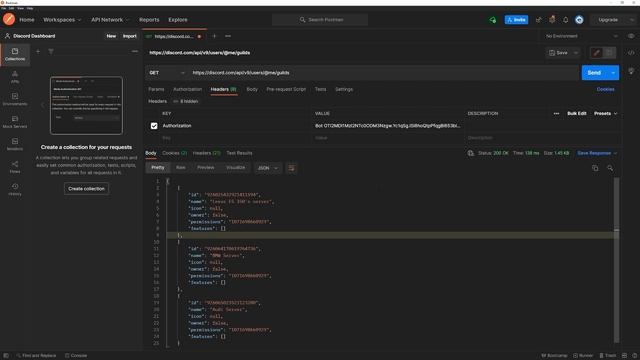The width and height of the screenshot is (640, 360).
Task: Open Find and Replace in status bar
Action: click(36, 356)
